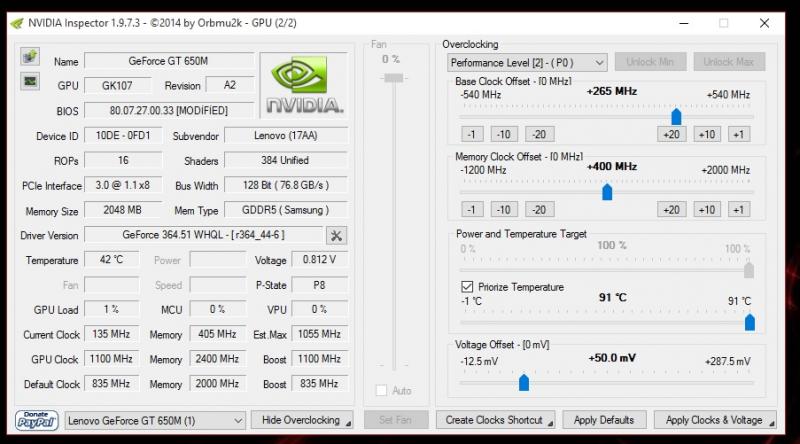Click the PayPal Donate icon

click(x=36, y=420)
